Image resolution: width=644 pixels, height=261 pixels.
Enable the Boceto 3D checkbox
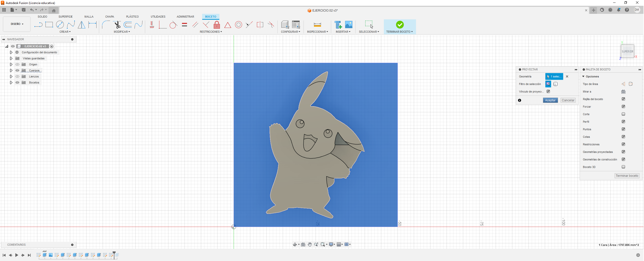623,167
